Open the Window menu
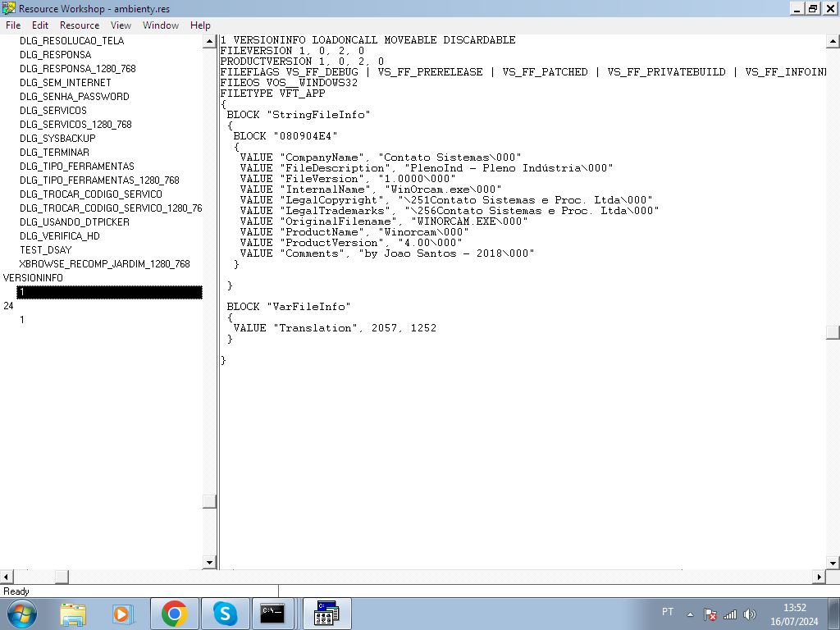The image size is (840, 630). click(161, 25)
